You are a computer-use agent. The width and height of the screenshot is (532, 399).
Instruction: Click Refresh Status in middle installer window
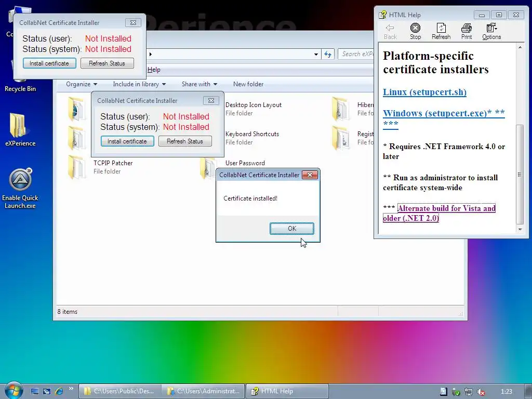185,141
